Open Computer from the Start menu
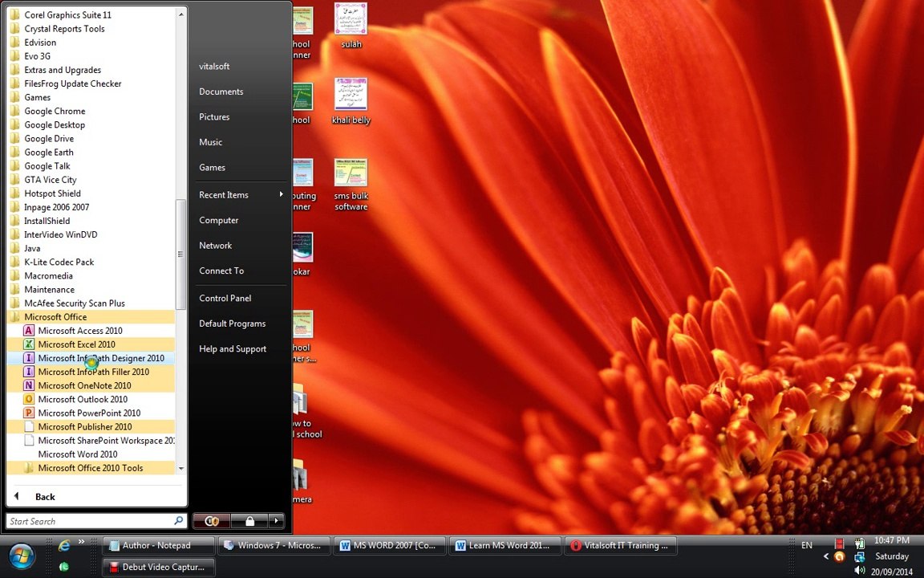This screenshot has width=924, height=578. coord(219,220)
